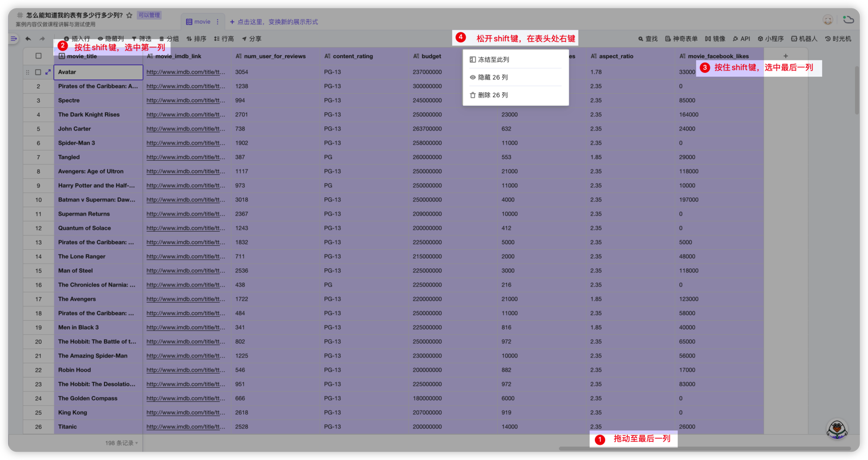
Task: Open the 机器人 robot panel
Action: (804, 39)
